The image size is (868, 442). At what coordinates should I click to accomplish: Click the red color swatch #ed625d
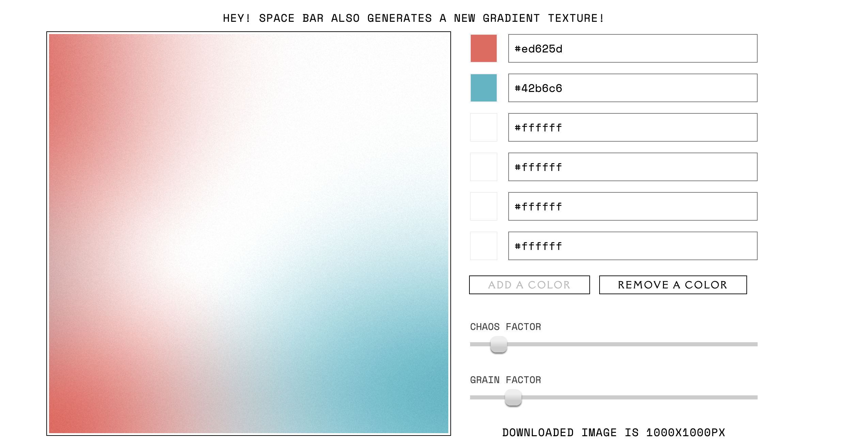[x=483, y=48]
